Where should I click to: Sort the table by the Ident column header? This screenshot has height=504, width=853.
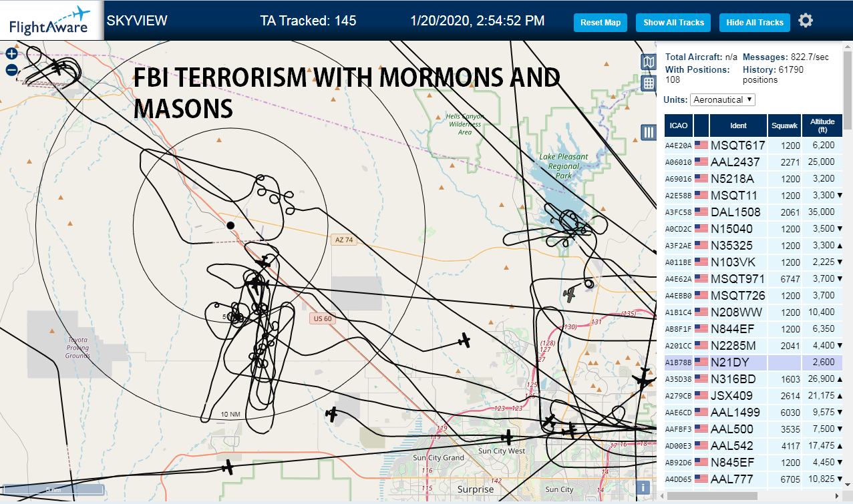[738, 125]
